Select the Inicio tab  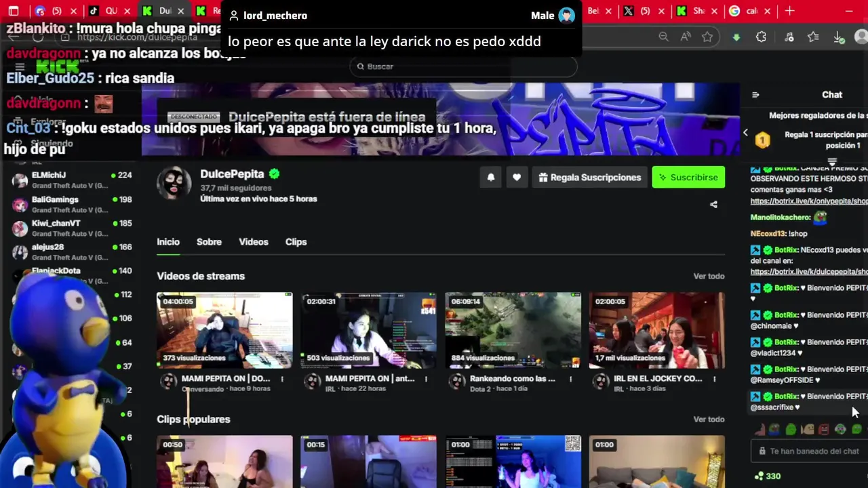pyautogui.click(x=168, y=242)
